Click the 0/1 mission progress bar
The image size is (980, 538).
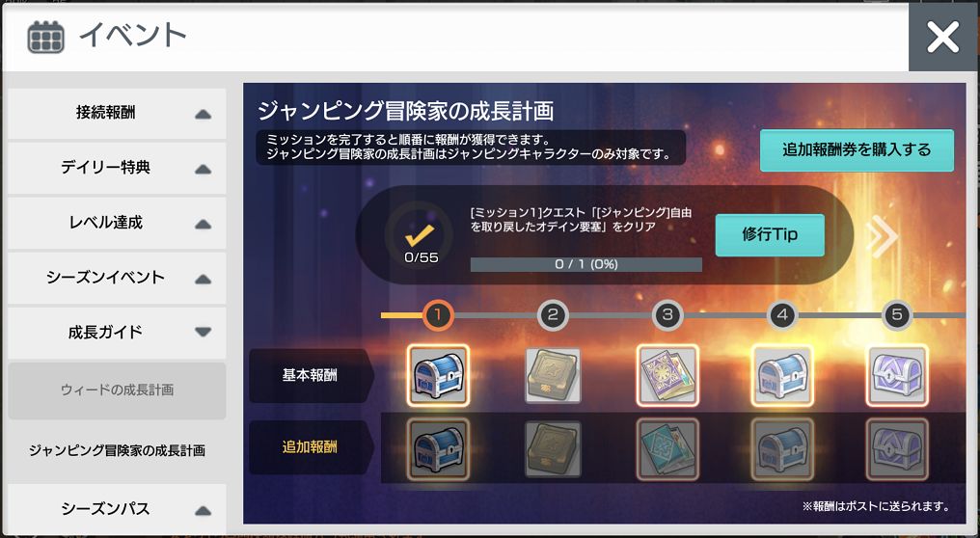click(585, 264)
